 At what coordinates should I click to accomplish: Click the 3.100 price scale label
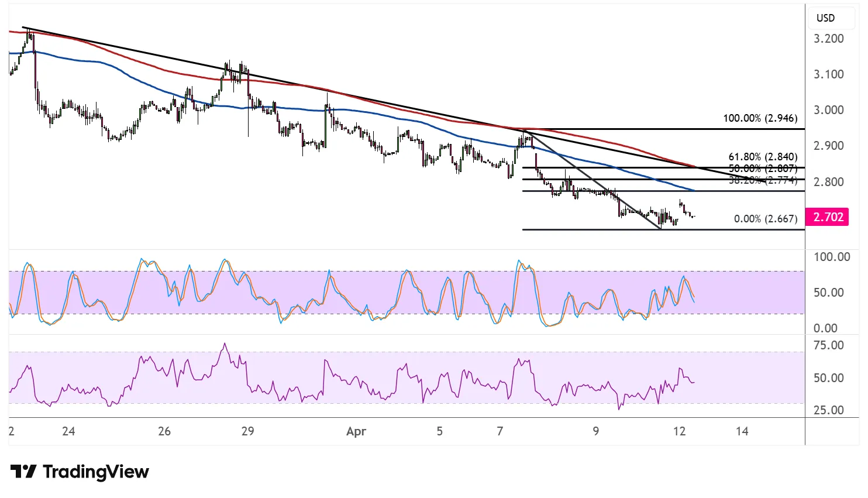(829, 74)
